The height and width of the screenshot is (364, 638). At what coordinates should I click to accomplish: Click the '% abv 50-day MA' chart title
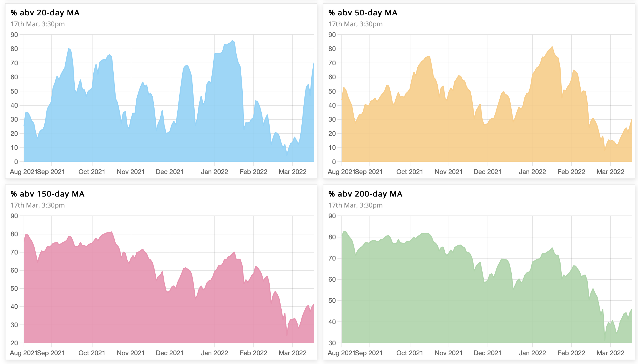(x=363, y=13)
